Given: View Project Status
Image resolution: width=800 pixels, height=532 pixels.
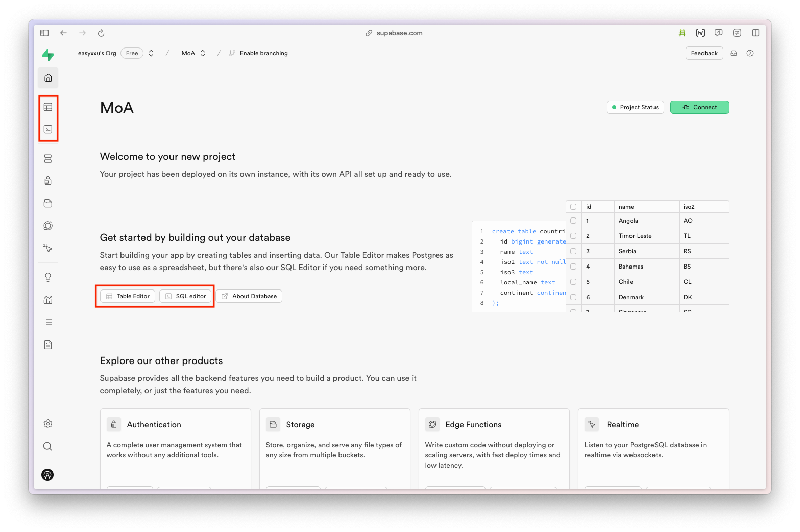Looking at the screenshot, I should pos(635,107).
